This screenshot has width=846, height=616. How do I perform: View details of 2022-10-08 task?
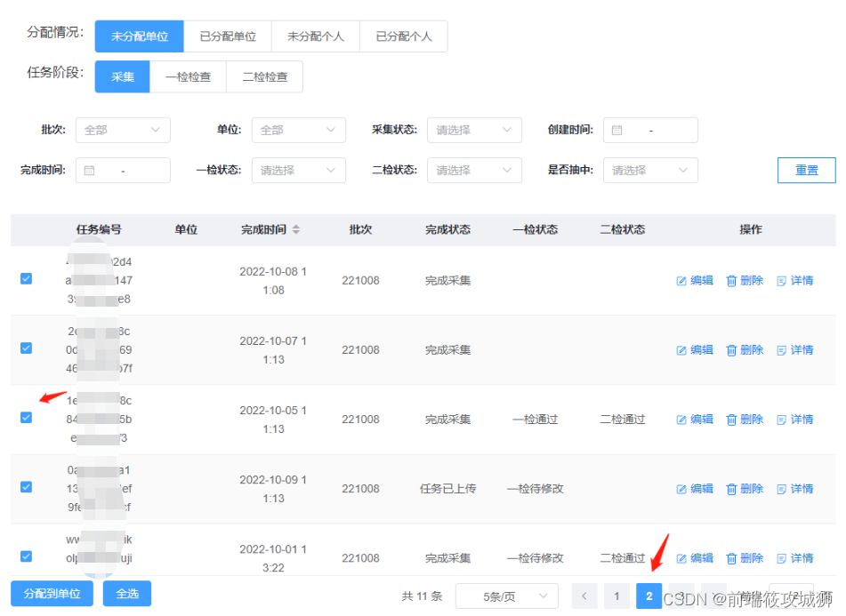point(794,281)
